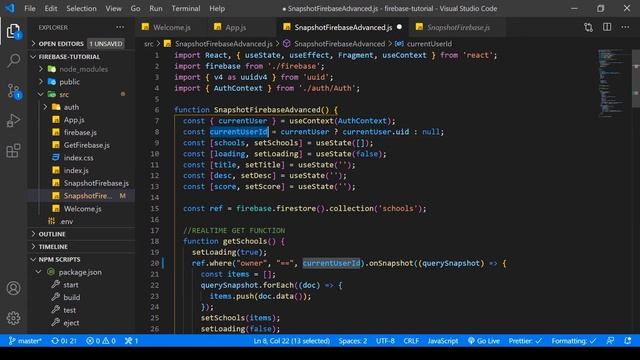Open the Search view in activity bar
This screenshot has height=360, width=640.
pos(13,61)
